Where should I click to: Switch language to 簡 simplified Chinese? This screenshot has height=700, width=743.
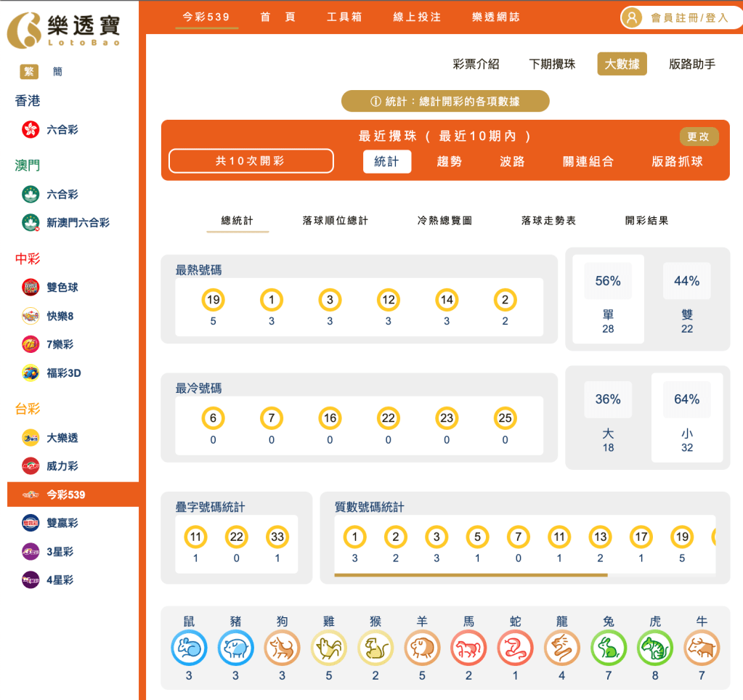pos(57,72)
